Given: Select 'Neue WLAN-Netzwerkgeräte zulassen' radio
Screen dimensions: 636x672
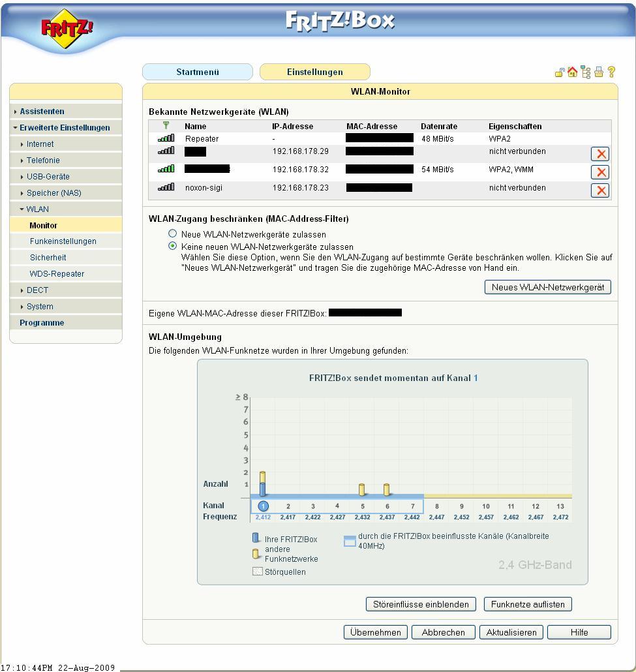Looking at the screenshot, I should click(x=172, y=234).
